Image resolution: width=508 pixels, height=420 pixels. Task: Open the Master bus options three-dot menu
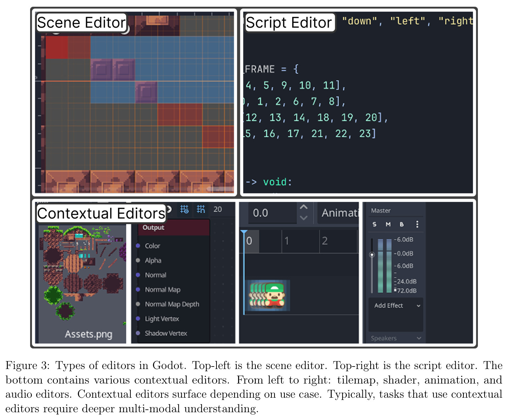(417, 224)
